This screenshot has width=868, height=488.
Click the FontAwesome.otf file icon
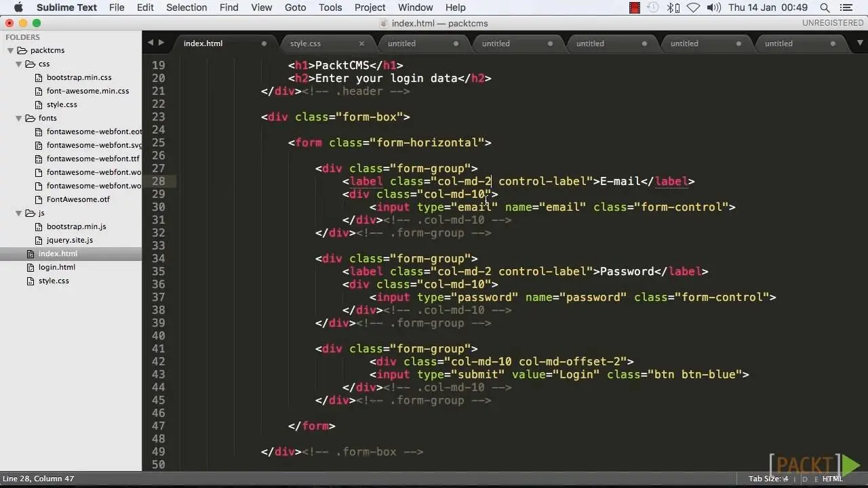tap(39, 199)
